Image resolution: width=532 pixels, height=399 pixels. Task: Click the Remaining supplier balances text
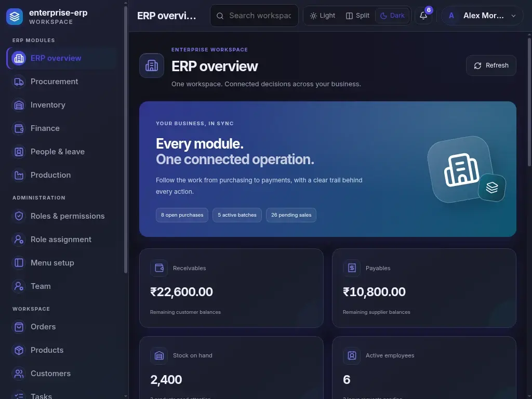pos(376,312)
